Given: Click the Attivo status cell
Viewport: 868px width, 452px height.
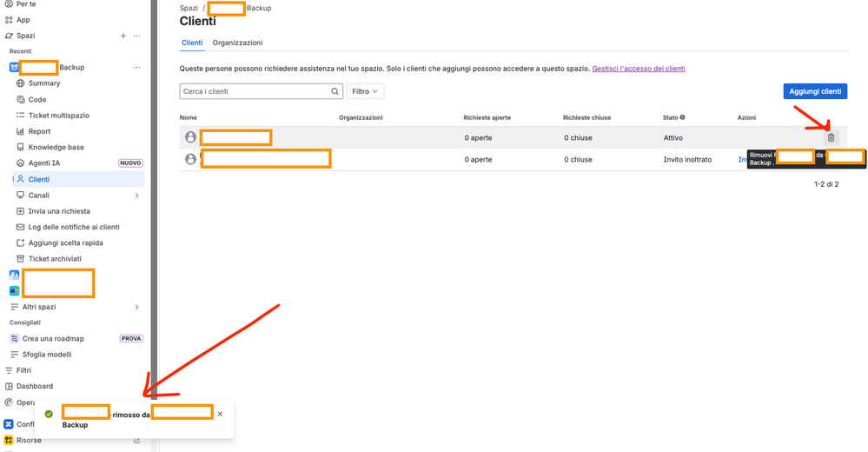Looking at the screenshot, I should tap(673, 138).
